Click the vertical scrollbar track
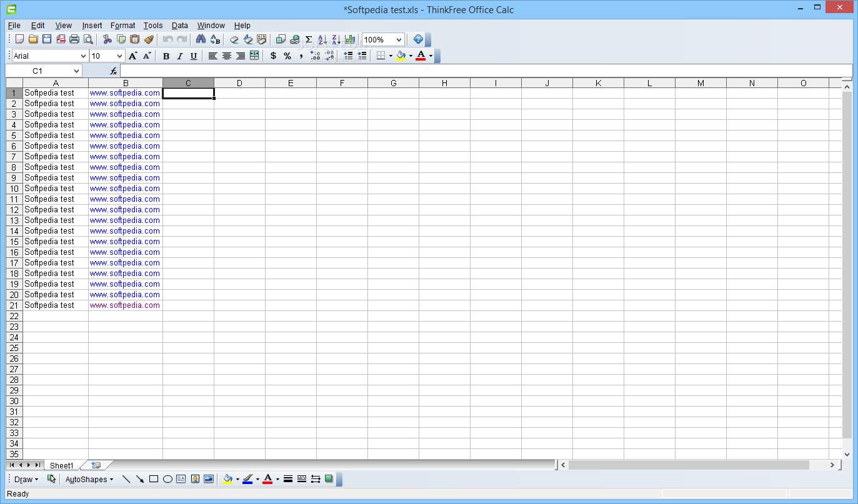The image size is (858, 504). [847, 270]
